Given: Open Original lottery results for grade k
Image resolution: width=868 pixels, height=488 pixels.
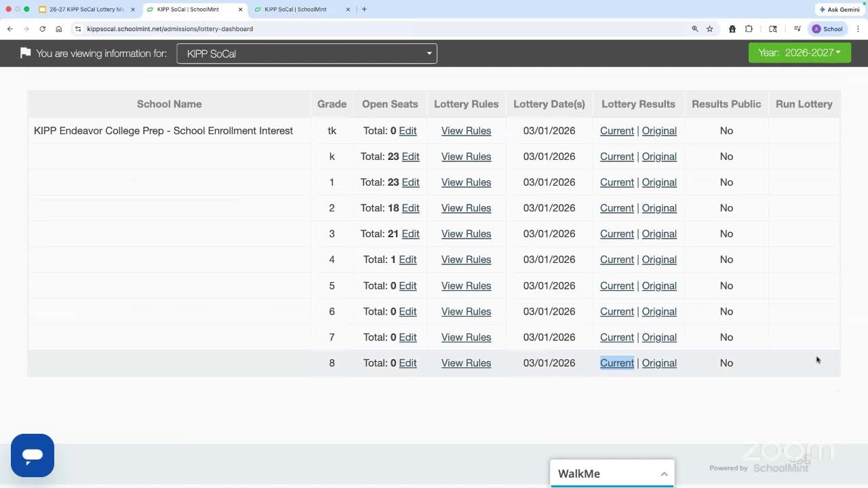Looking at the screenshot, I should click(x=659, y=157).
